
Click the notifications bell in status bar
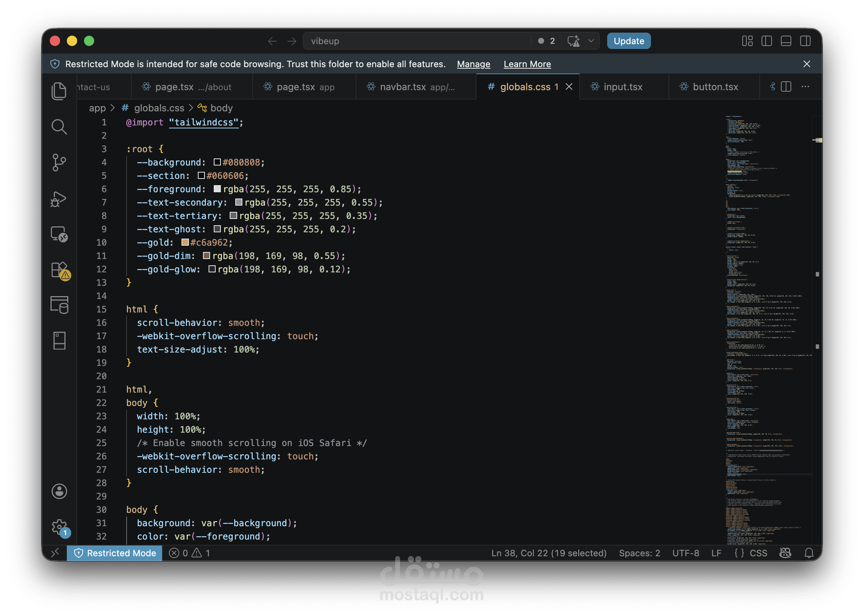pos(809,553)
